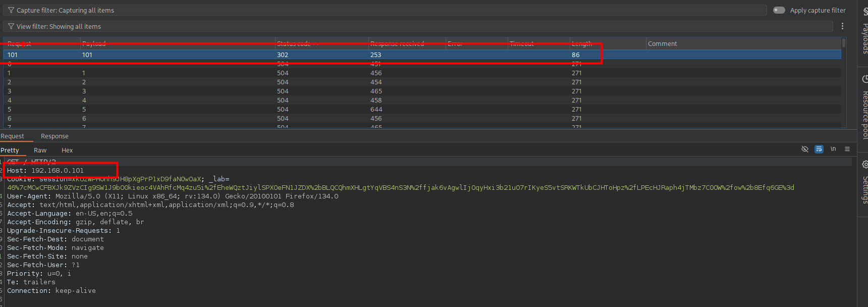The image size is (868, 307).
Task: Open the Payloads side panel
Action: pyautogui.click(x=863, y=33)
